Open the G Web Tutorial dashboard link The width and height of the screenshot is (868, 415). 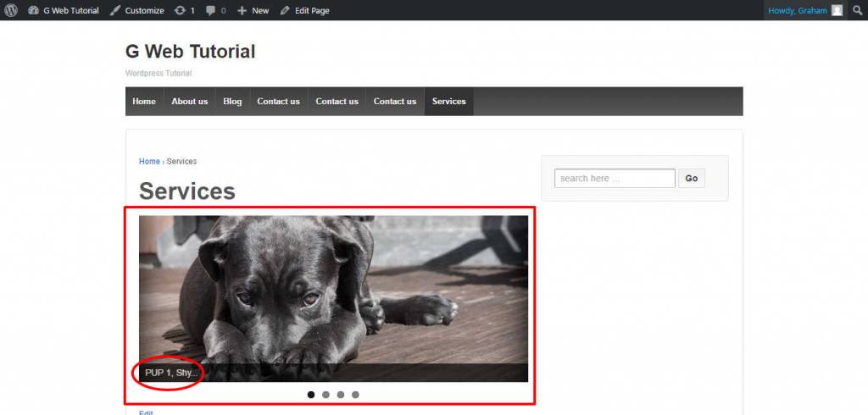pos(63,10)
